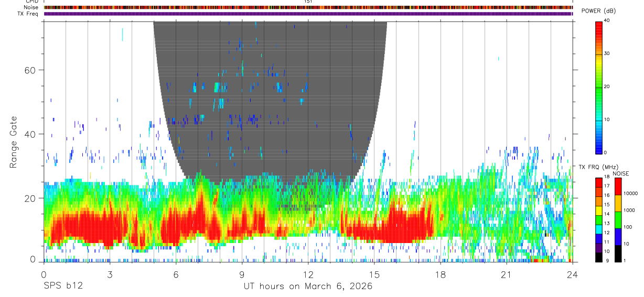Click the x-axis tick label 6

coord(176,274)
